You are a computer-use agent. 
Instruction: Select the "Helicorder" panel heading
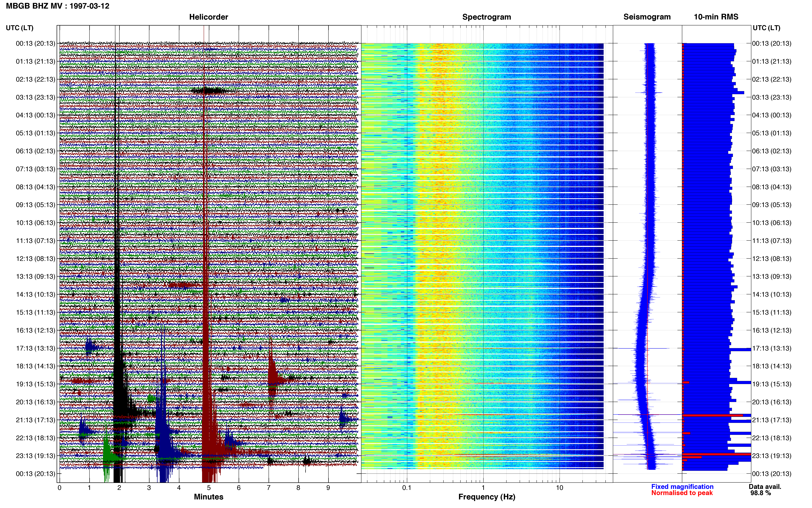click(x=209, y=17)
